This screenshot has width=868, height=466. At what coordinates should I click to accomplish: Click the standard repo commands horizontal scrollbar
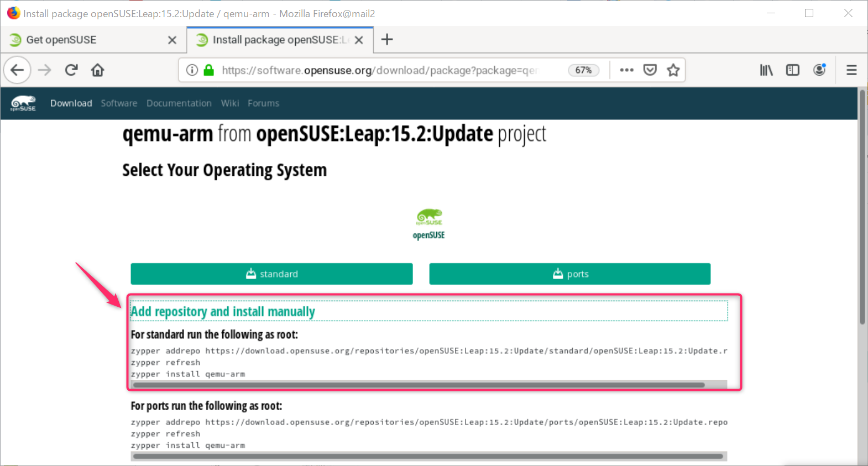coord(419,385)
